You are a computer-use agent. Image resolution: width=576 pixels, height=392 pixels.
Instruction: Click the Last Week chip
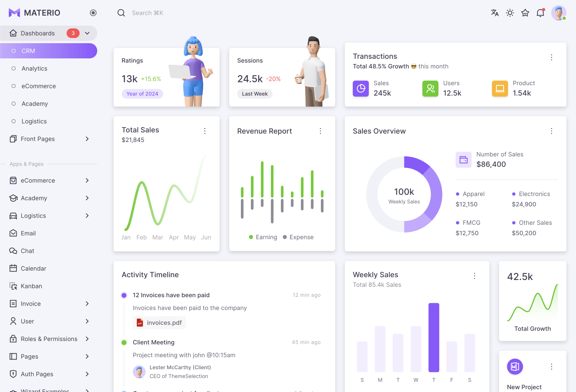pos(255,94)
